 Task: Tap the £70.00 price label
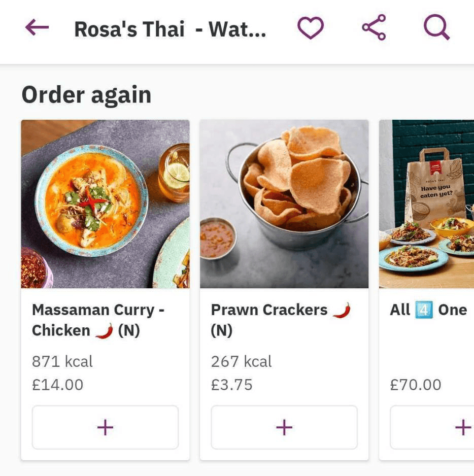(416, 385)
